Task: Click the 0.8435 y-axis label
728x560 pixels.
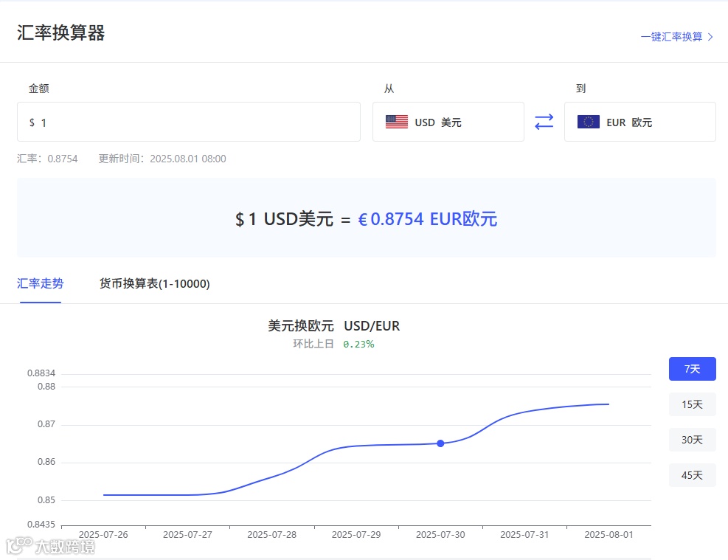Action: pyautogui.click(x=41, y=525)
